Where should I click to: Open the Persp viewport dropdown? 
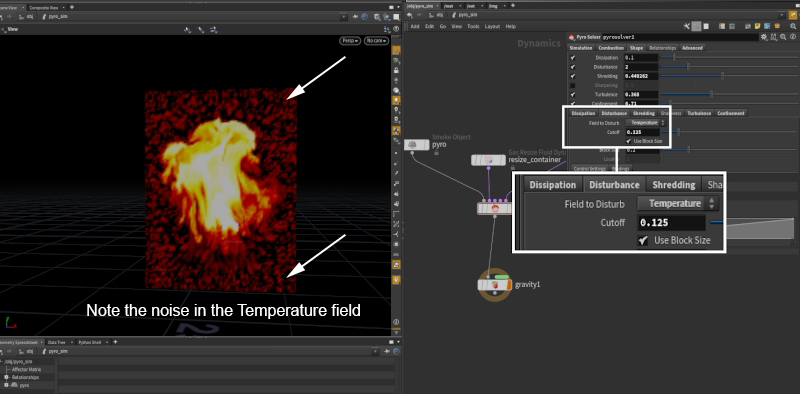click(x=350, y=40)
